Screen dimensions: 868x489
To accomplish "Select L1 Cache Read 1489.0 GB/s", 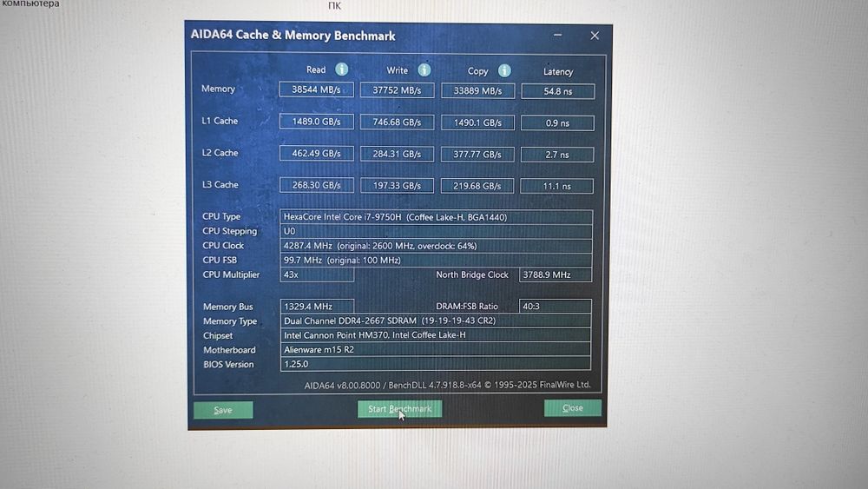I will pyautogui.click(x=316, y=122).
